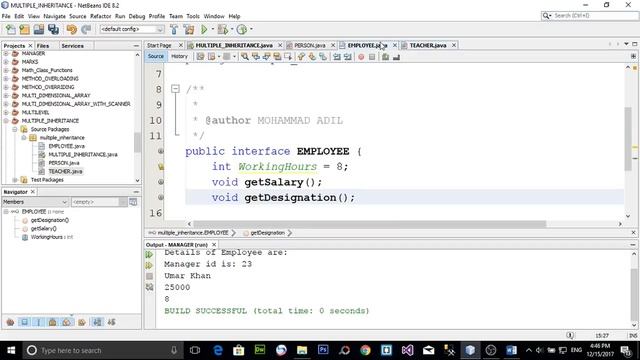
Task: Click the Shift Line Right icon
Action: pyautogui.click(x=348, y=57)
